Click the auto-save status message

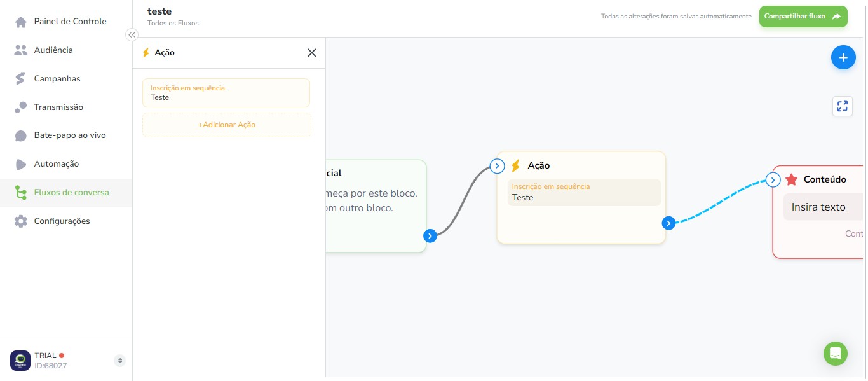676,17
